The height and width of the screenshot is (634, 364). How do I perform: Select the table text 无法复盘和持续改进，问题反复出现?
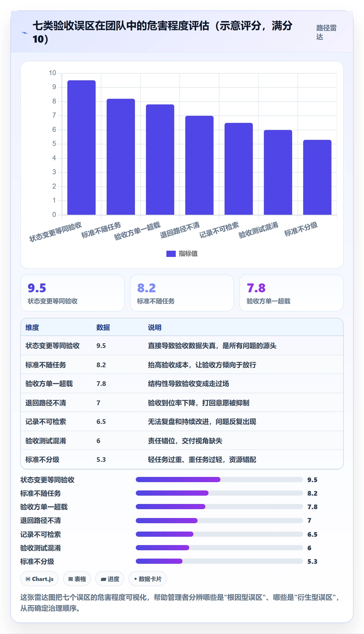click(x=202, y=422)
